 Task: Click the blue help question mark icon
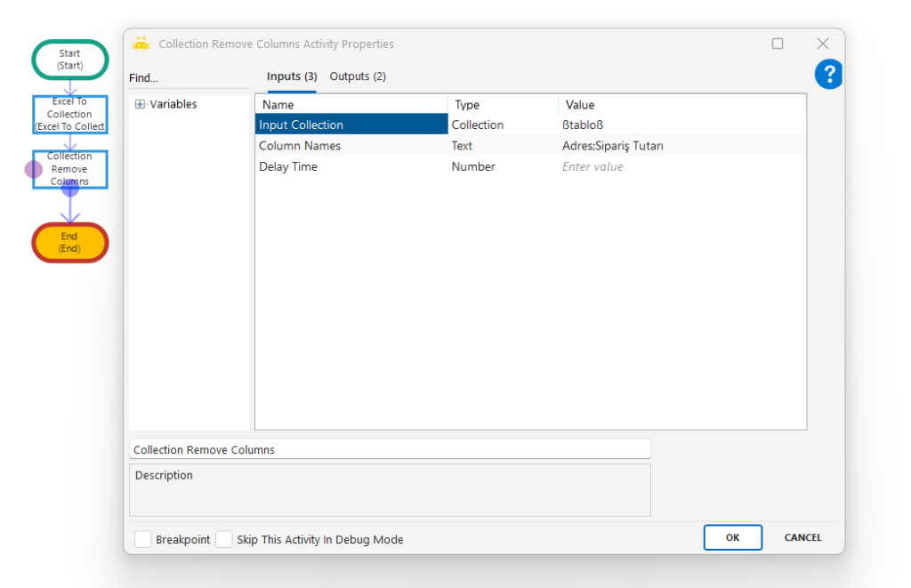point(828,75)
